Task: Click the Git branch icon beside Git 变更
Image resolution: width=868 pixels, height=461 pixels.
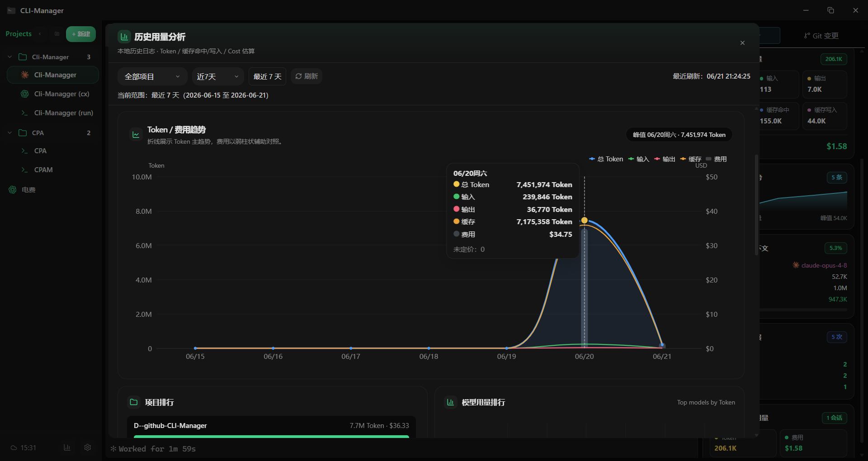Action: pyautogui.click(x=807, y=36)
